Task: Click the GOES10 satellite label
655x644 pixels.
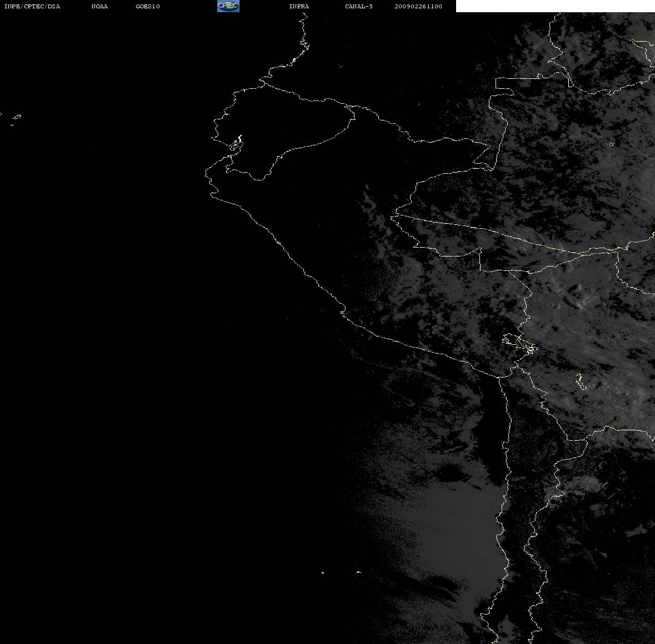Action: tap(148, 6)
